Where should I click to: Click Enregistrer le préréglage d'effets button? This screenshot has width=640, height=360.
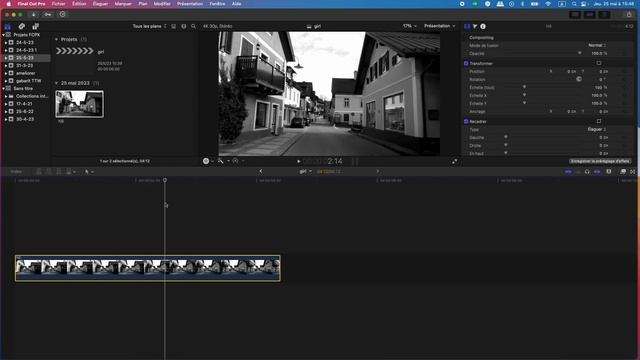coord(600,161)
